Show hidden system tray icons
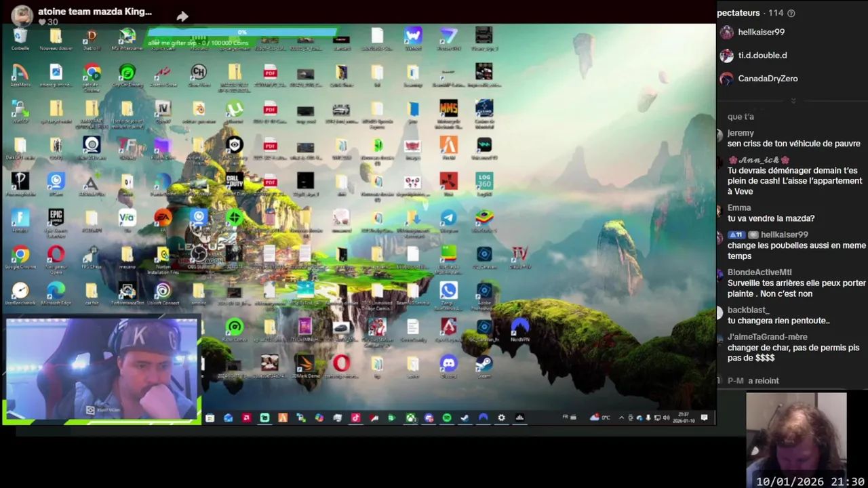The height and width of the screenshot is (488, 868). 621,418
